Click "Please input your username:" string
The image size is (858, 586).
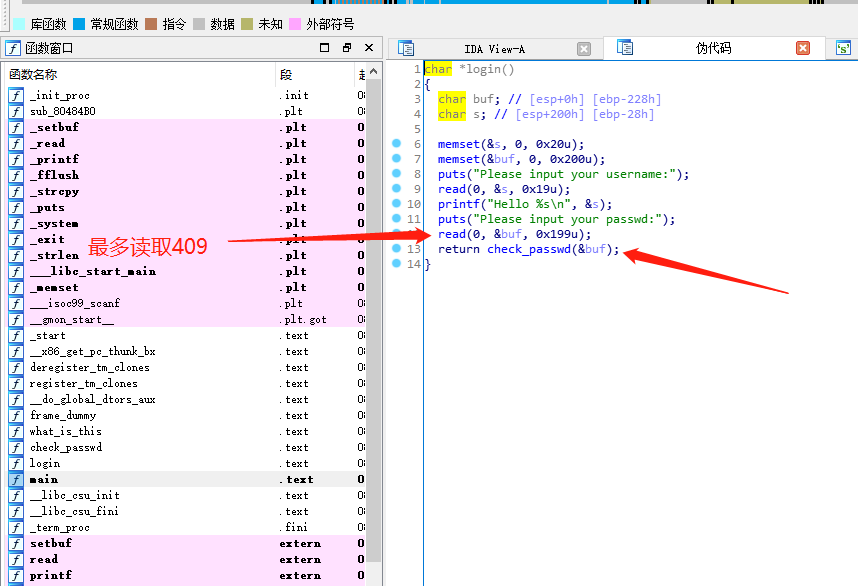pyautogui.click(x=577, y=174)
